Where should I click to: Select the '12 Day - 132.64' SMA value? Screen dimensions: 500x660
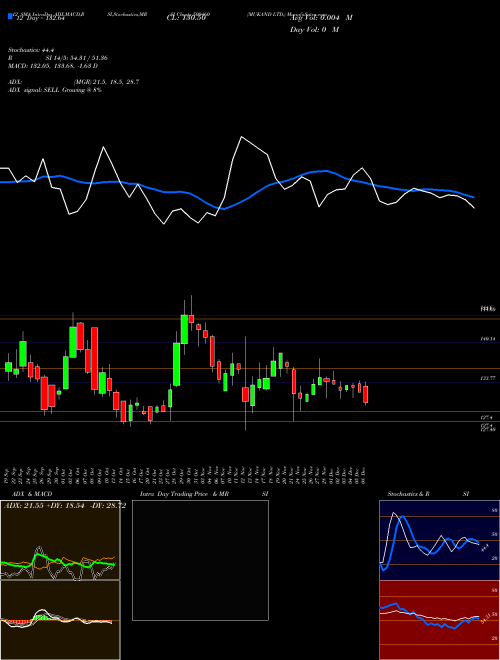[x=40, y=18]
